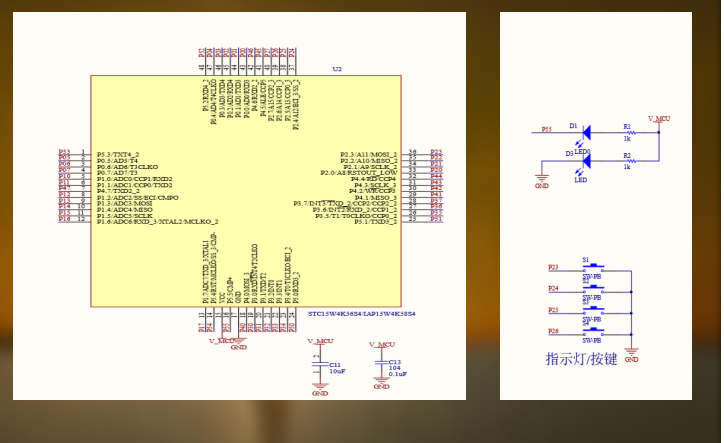Screen dimensions: 724x443
Task: Click the 0.1uF value of C13
Action: coord(398,374)
